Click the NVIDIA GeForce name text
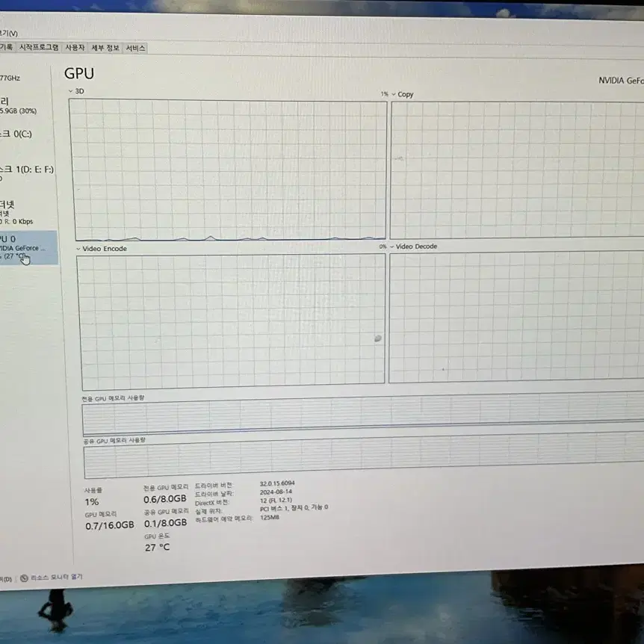 click(x=621, y=81)
